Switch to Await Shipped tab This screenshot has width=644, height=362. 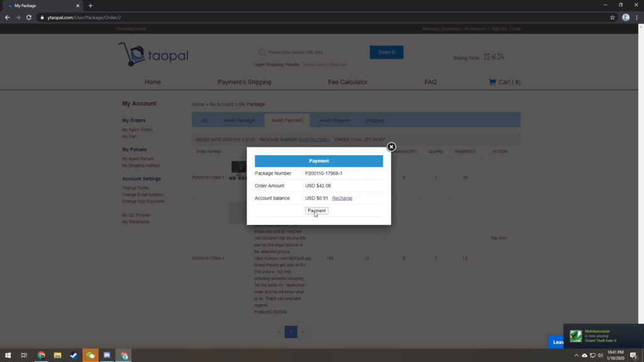[x=334, y=120]
